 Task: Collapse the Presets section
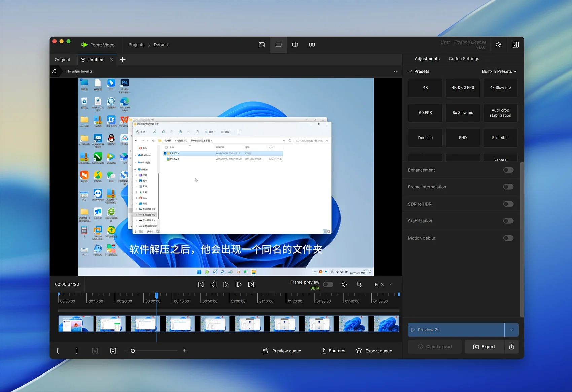pos(410,71)
